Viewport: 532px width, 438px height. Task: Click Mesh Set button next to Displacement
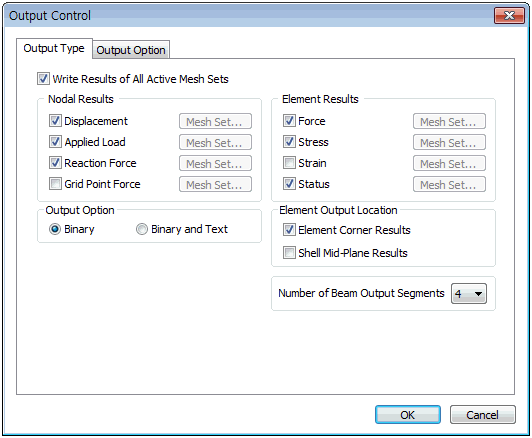click(x=215, y=121)
